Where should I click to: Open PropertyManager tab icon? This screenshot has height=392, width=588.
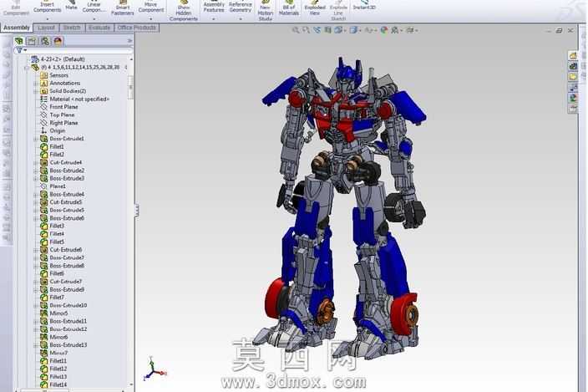pos(32,41)
